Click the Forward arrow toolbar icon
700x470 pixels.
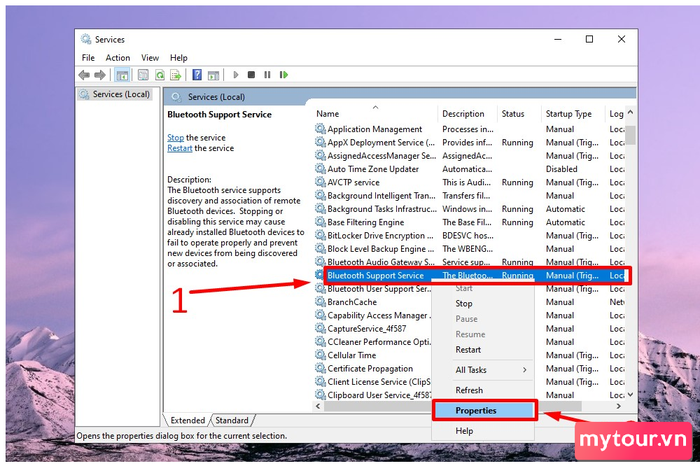click(100, 75)
